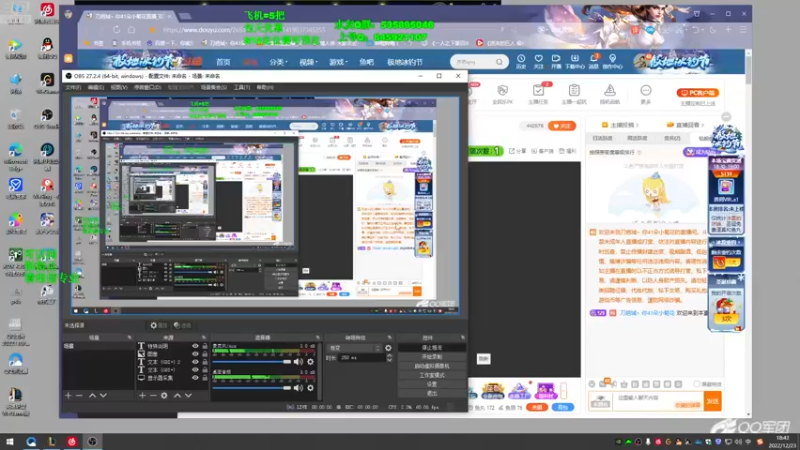The image size is (800, 450).
Task: Open source properties gear in the sources toolbar
Action: [x=164, y=395]
